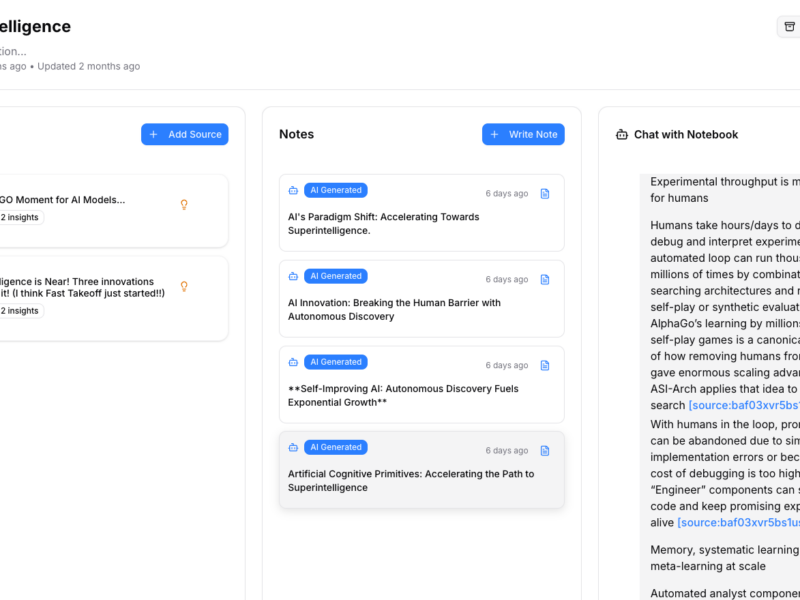The height and width of the screenshot is (600, 800).
Task: Open the Three innovations source's 2 insights badge
Action: point(20,311)
